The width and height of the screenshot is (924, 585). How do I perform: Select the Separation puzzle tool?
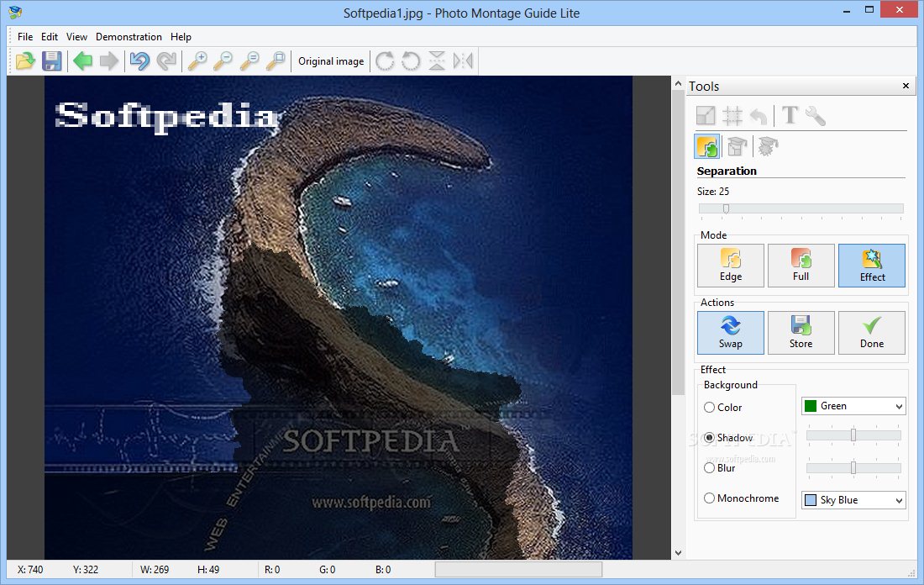click(707, 145)
